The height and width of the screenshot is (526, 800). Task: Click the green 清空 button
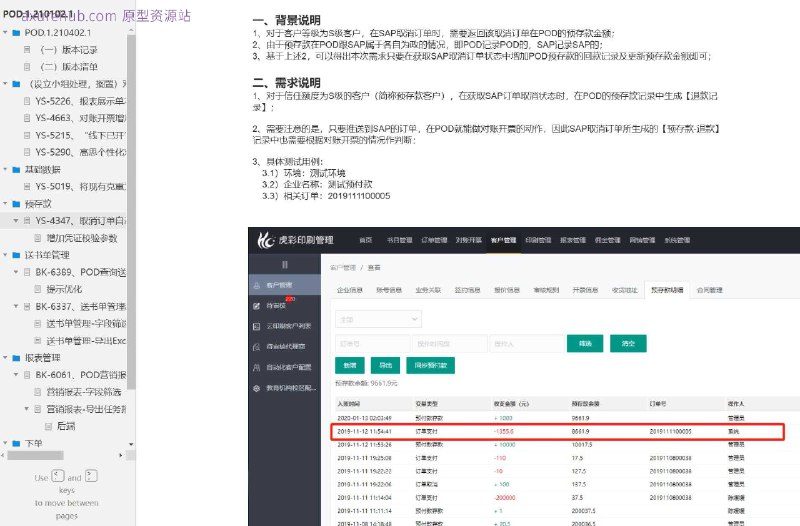[629, 344]
